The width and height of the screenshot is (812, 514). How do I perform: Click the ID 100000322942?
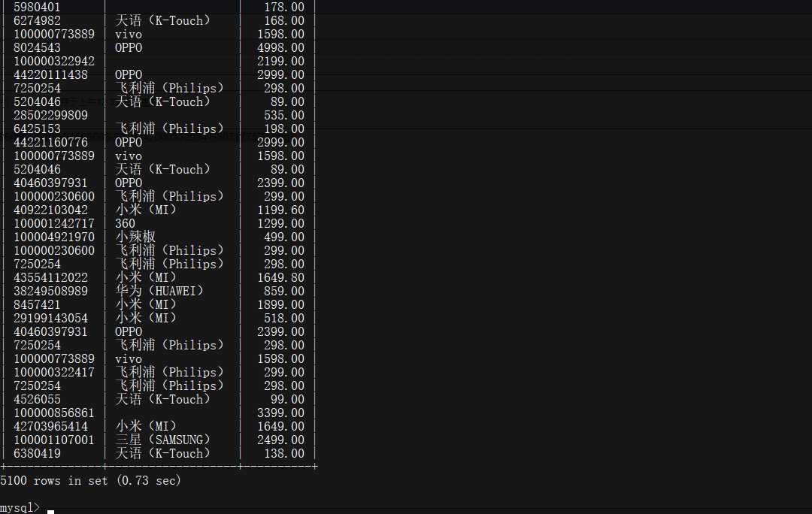[x=54, y=61]
